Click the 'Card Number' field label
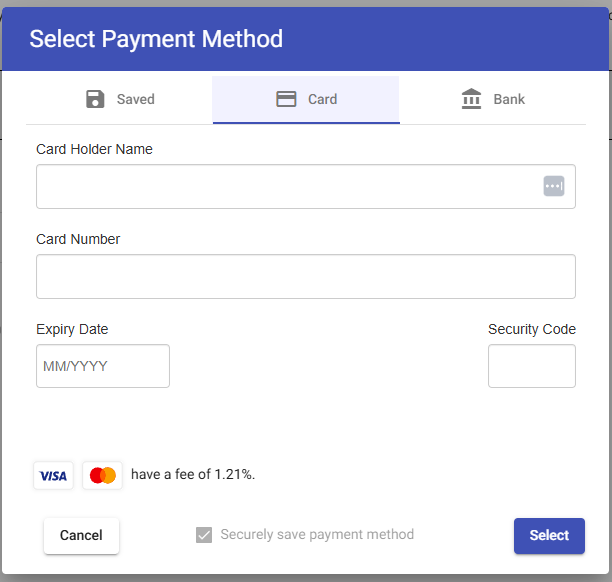Image resolution: width=612 pixels, height=582 pixels. tap(78, 239)
